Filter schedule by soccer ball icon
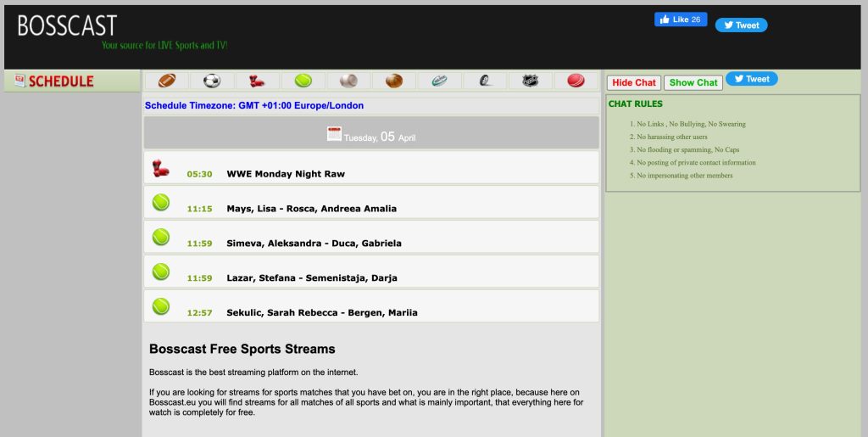868x437 pixels. [x=212, y=81]
